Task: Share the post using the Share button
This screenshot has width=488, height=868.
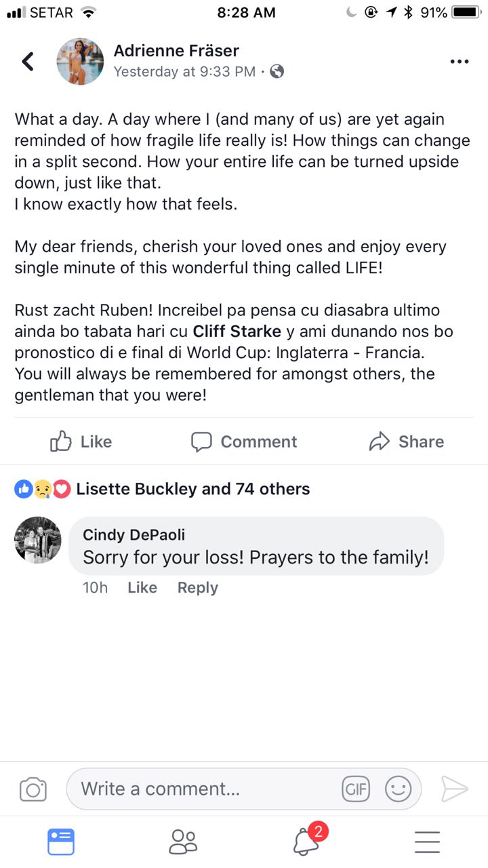Action: (407, 441)
